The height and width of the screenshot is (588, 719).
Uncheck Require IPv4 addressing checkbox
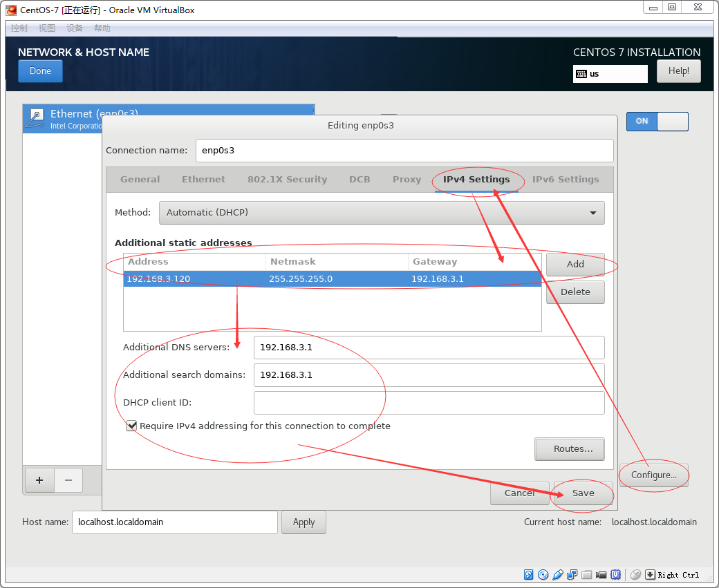coord(131,426)
